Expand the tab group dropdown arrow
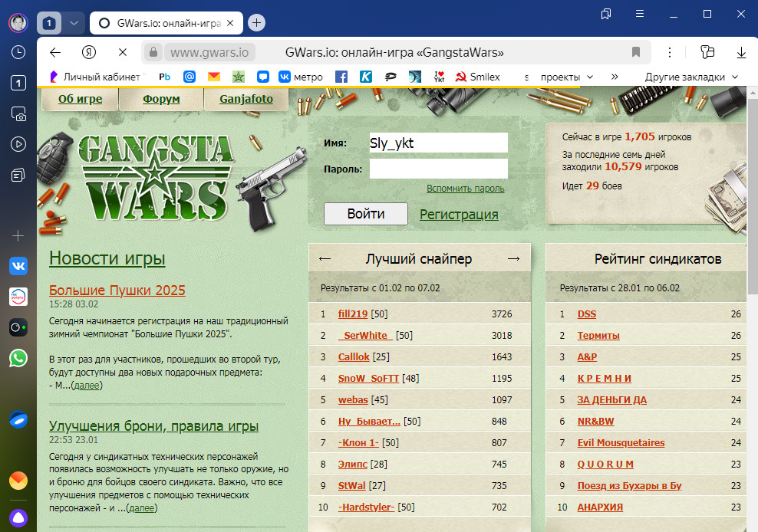 pos(74,23)
